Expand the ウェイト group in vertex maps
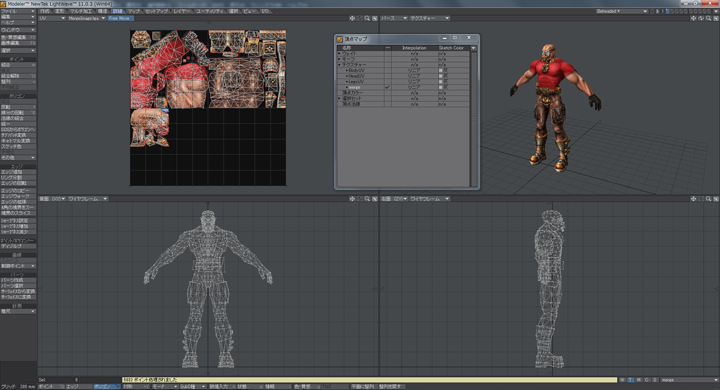Screen dimensions: 720x390 pos(339,54)
